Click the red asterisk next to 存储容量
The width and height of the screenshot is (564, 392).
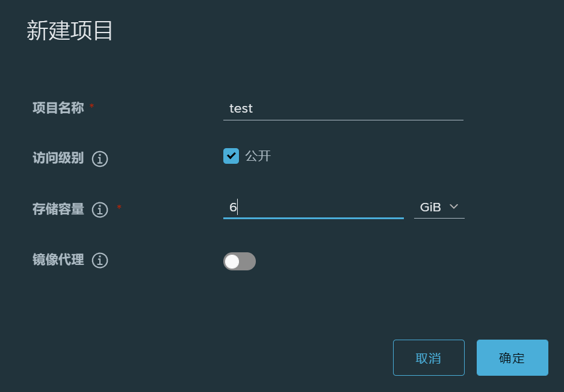tap(119, 208)
